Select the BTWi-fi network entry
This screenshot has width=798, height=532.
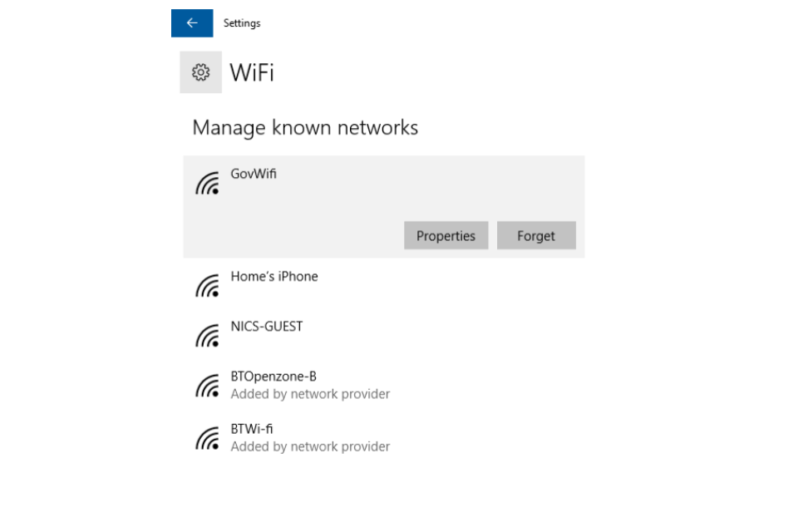[x=384, y=438]
